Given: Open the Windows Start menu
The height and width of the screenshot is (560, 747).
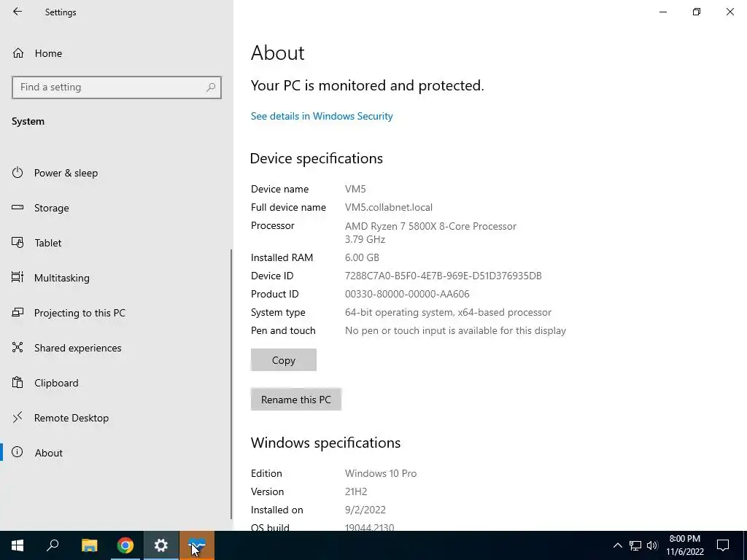Looking at the screenshot, I should [18, 545].
